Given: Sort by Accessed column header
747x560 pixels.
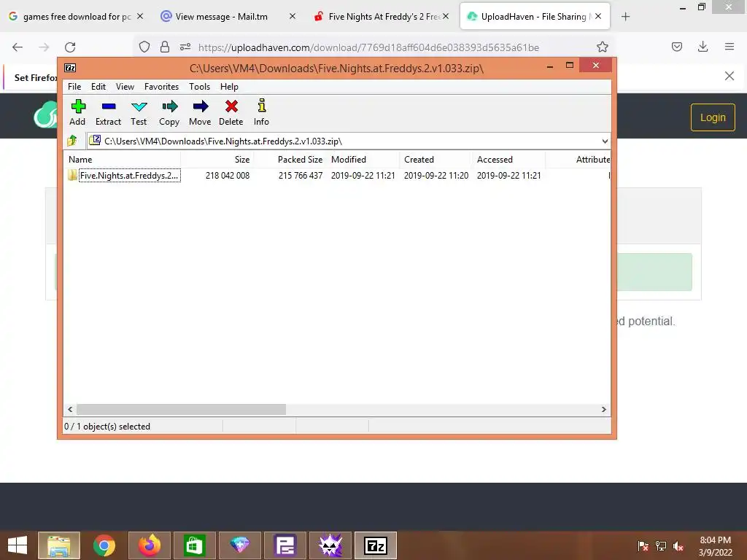Looking at the screenshot, I should pyautogui.click(x=508, y=160).
